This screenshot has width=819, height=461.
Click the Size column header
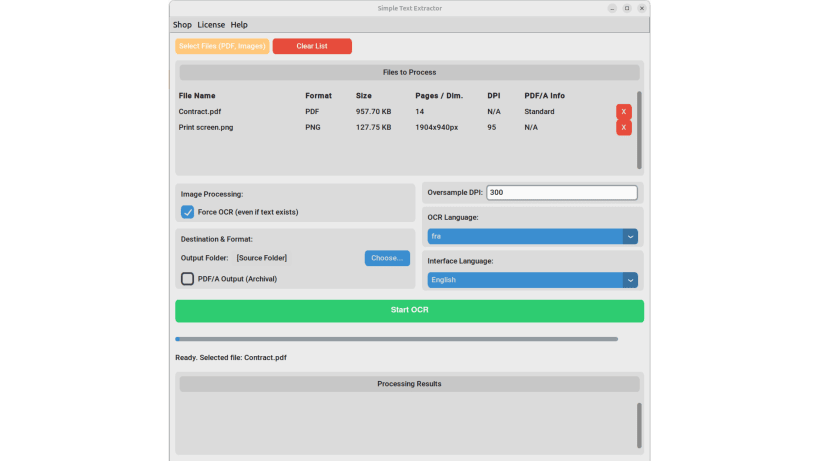click(364, 96)
